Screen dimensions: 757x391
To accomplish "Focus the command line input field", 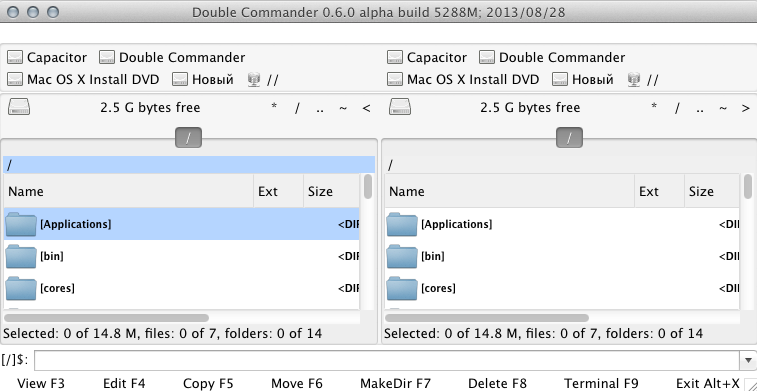I will pos(388,360).
